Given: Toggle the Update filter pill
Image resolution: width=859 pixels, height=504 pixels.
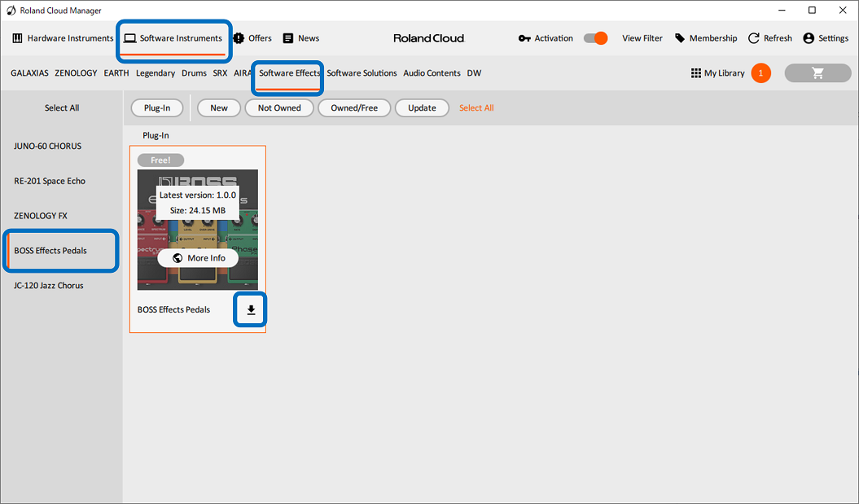Looking at the screenshot, I should coord(422,108).
